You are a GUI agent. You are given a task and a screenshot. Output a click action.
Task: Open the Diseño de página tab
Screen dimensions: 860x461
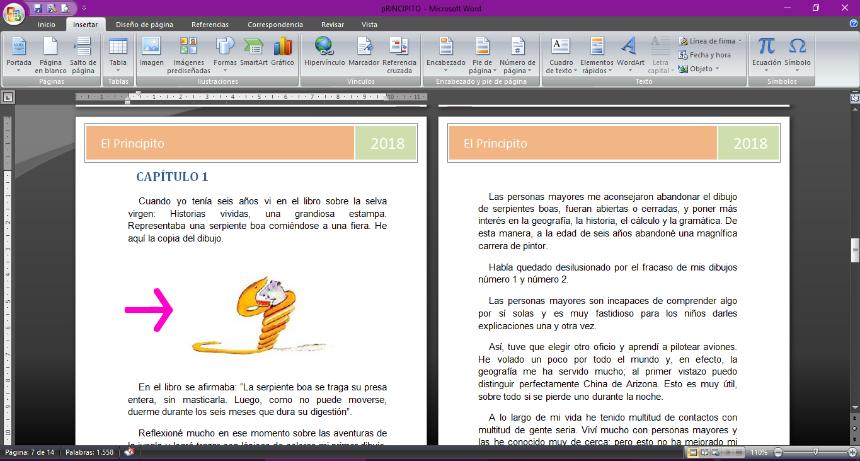coord(144,24)
